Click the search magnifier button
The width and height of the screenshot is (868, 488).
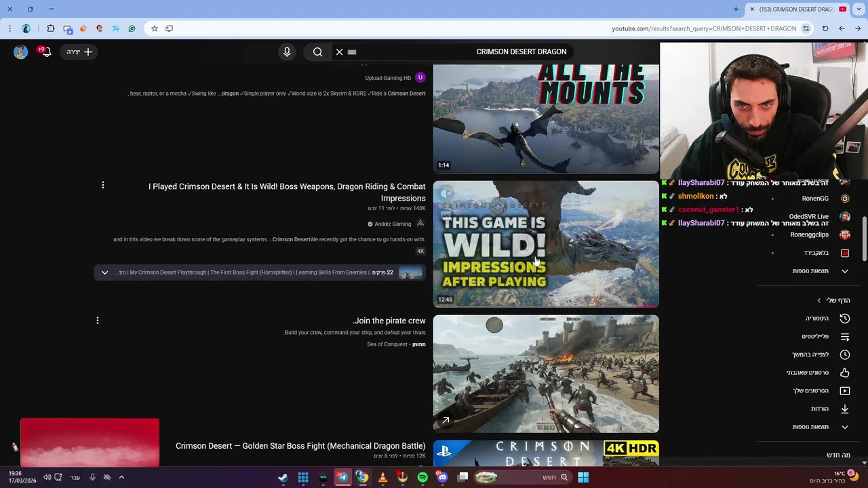click(317, 52)
